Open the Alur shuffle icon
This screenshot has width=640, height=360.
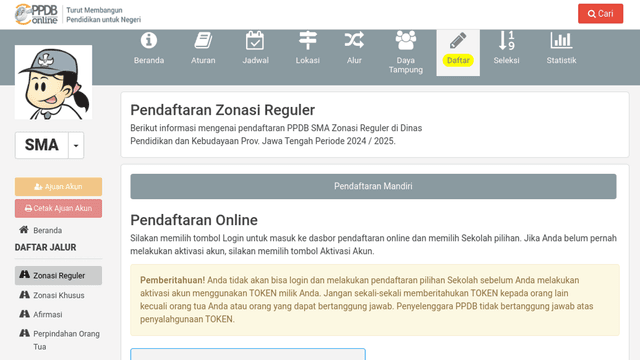pyautogui.click(x=354, y=40)
